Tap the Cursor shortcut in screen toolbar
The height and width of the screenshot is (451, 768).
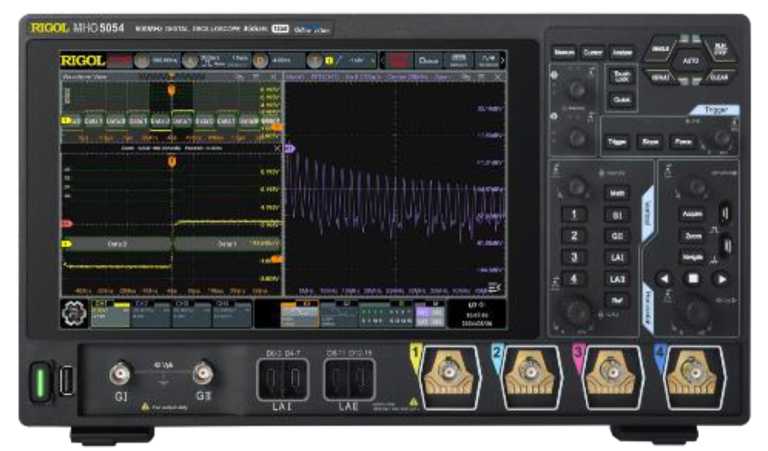point(428,61)
